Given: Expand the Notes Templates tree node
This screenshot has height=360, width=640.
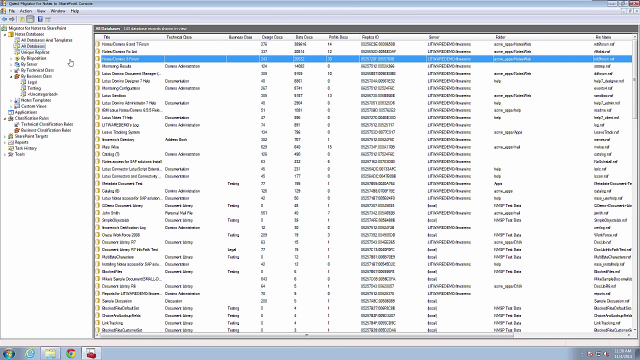Looking at the screenshot, I should coord(11,100).
